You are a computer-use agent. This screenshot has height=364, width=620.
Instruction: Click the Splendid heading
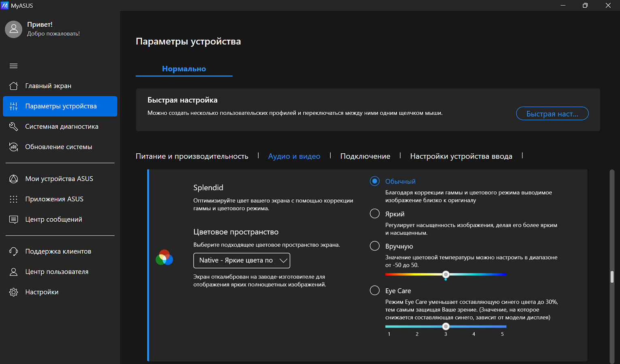click(208, 188)
